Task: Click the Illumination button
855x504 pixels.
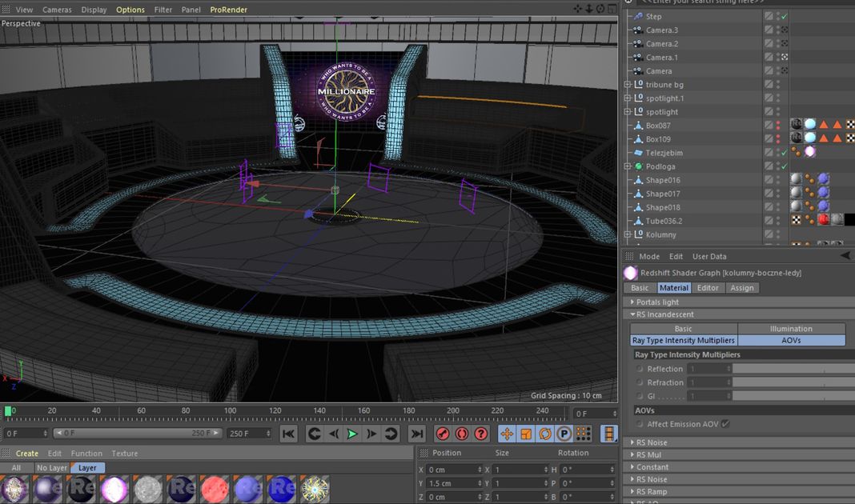Action: 791,329
